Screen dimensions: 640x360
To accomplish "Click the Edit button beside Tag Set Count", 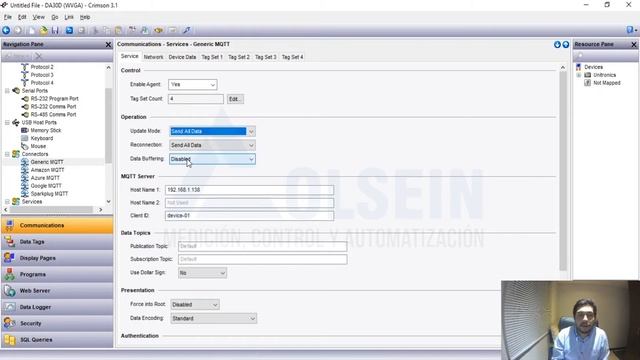I will [235, 99].
